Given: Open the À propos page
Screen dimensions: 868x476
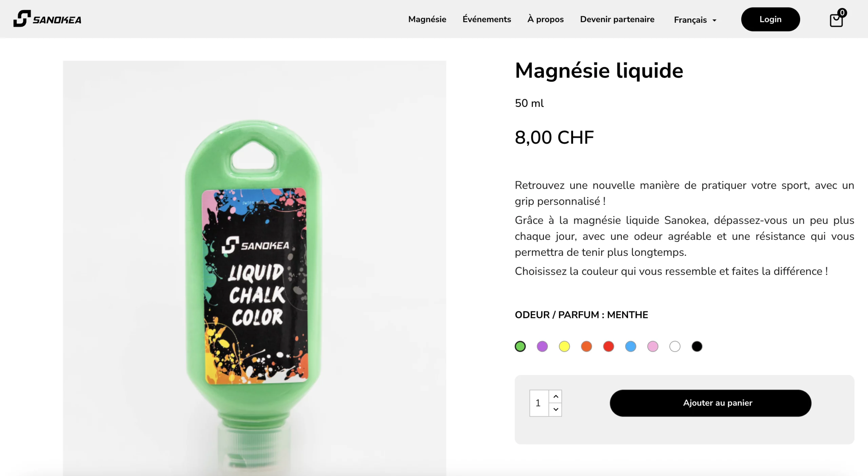Looking at the screenshot, I should pos(545,19).
